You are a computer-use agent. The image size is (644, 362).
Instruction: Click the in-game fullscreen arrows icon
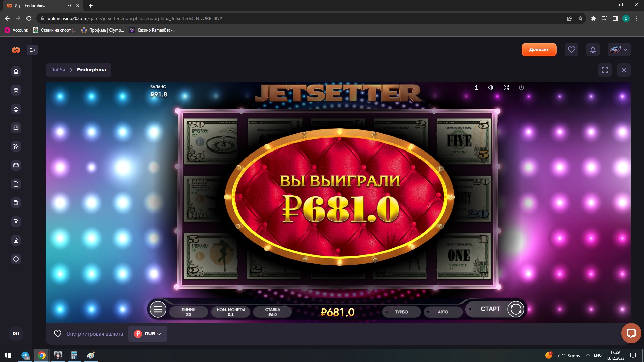tap(506, 87)
